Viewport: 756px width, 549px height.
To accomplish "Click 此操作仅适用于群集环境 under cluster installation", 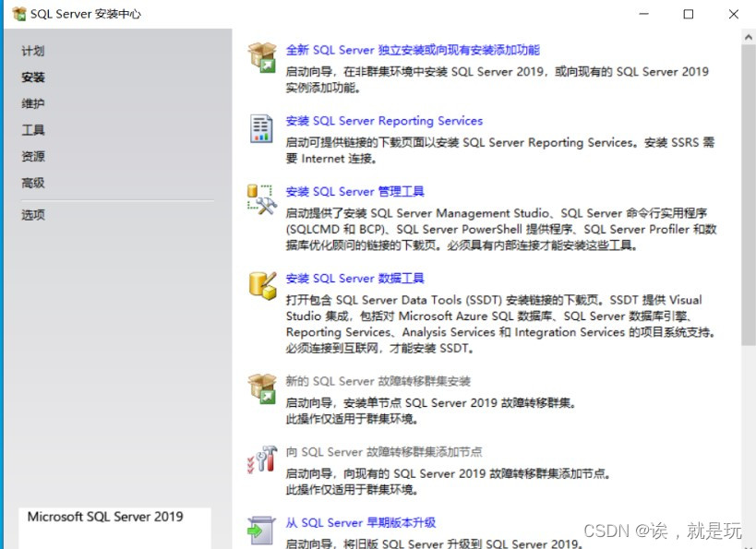I will [352, 419].
